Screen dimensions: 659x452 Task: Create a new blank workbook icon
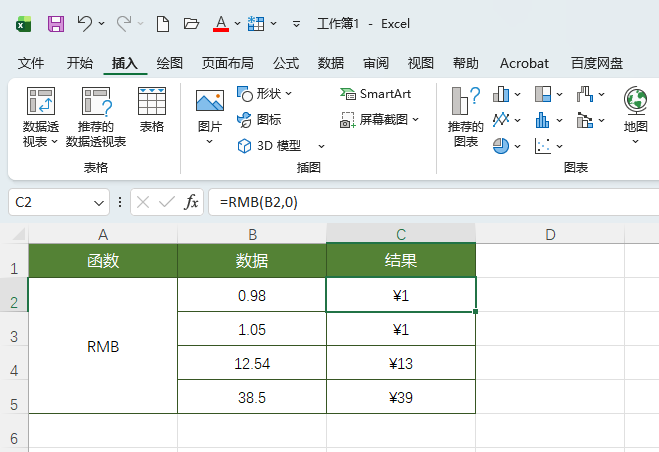tap(163, 24)
